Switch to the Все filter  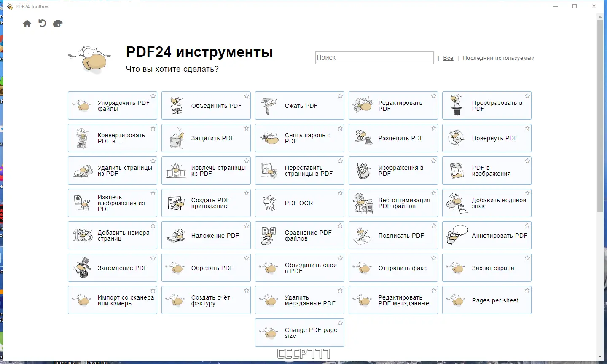click(x=448, y=58)
